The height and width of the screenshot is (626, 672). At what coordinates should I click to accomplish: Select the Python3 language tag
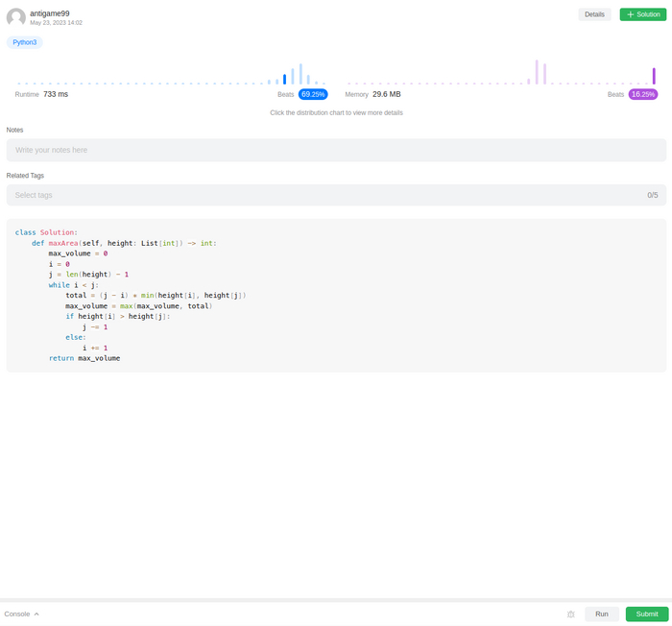point(25,42)
